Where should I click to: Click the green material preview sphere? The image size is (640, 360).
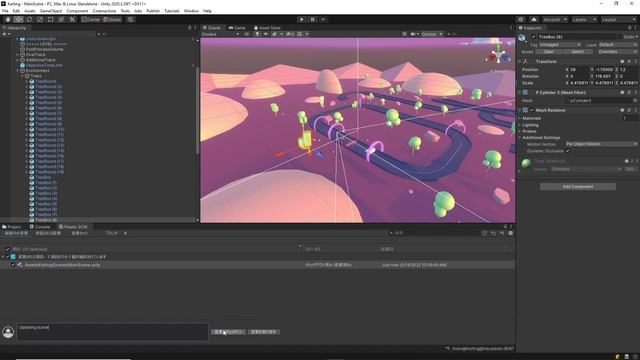point(526,164)
